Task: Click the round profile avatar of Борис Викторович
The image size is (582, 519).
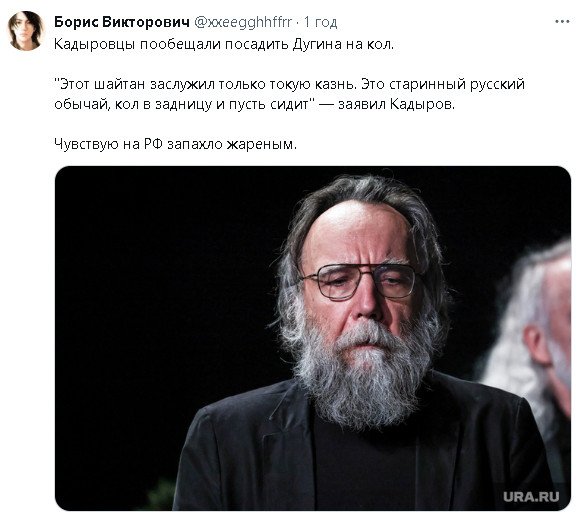Action: point(26,31)
